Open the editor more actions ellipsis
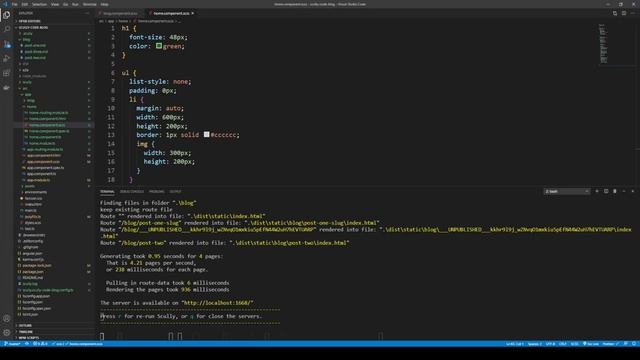640x360 pixels. pos(633,13)
